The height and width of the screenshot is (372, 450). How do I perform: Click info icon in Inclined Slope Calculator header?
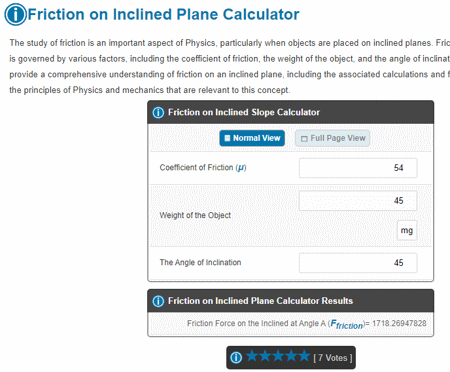click(158, 112)
